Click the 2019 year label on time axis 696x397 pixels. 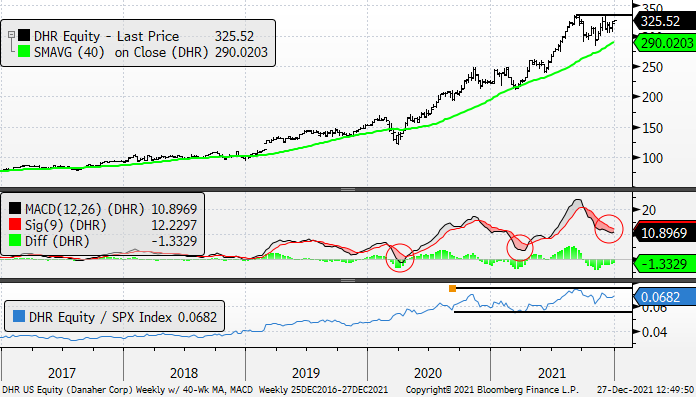(306, 373)
